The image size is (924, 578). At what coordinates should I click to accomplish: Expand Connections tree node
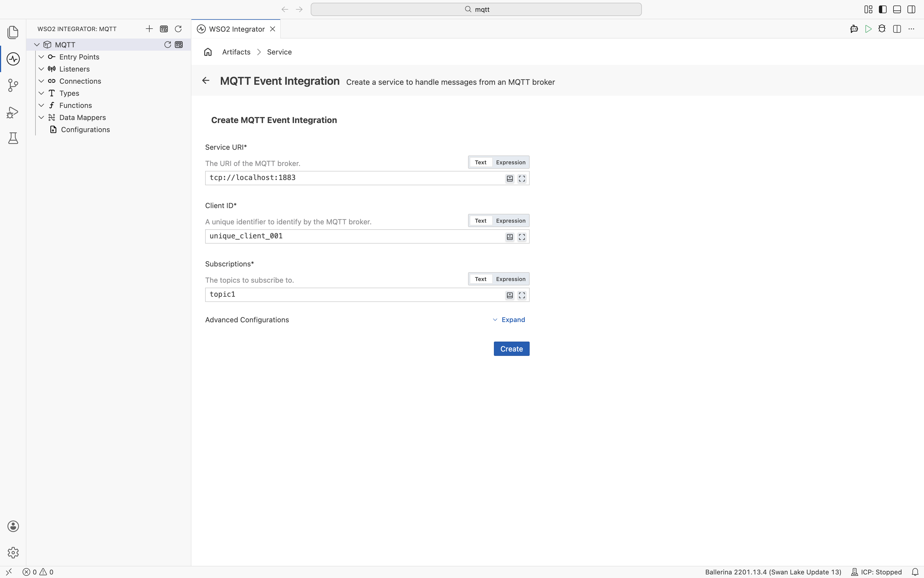coord(41,81)
